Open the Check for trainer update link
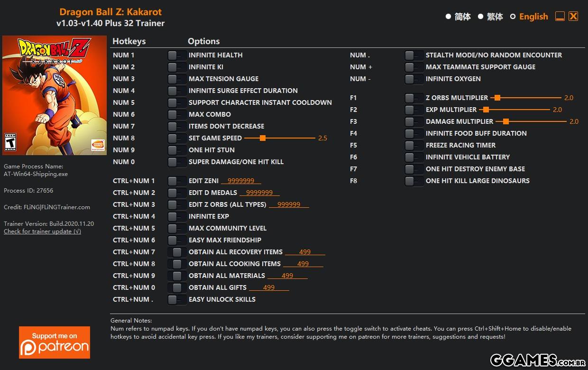588x370 pixels. [x=42, y=231]
